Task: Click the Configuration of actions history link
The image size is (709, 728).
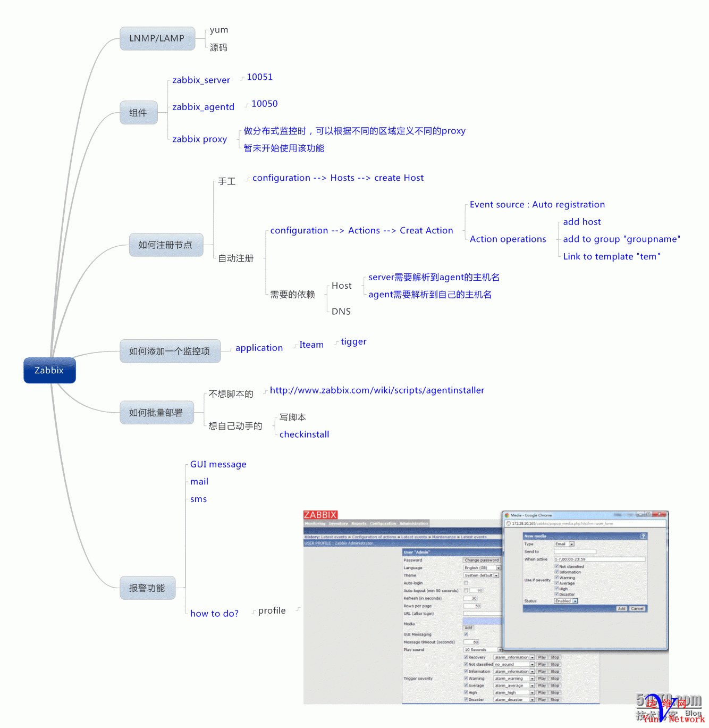Action: tap(374, 537)
